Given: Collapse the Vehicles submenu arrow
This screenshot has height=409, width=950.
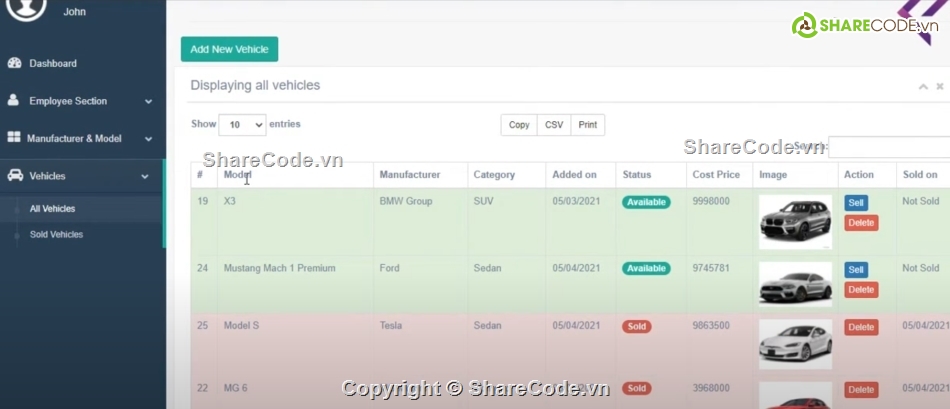Looking at the screenshot, I should [x=145, y=176].
